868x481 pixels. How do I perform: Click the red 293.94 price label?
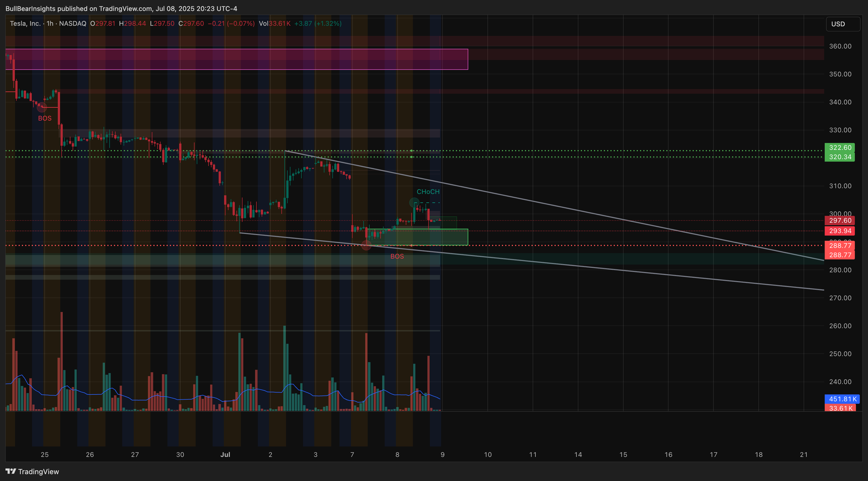(x=839, y=231)
